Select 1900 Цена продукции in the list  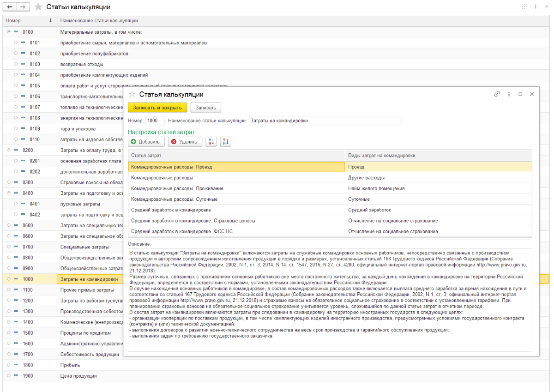78,376
